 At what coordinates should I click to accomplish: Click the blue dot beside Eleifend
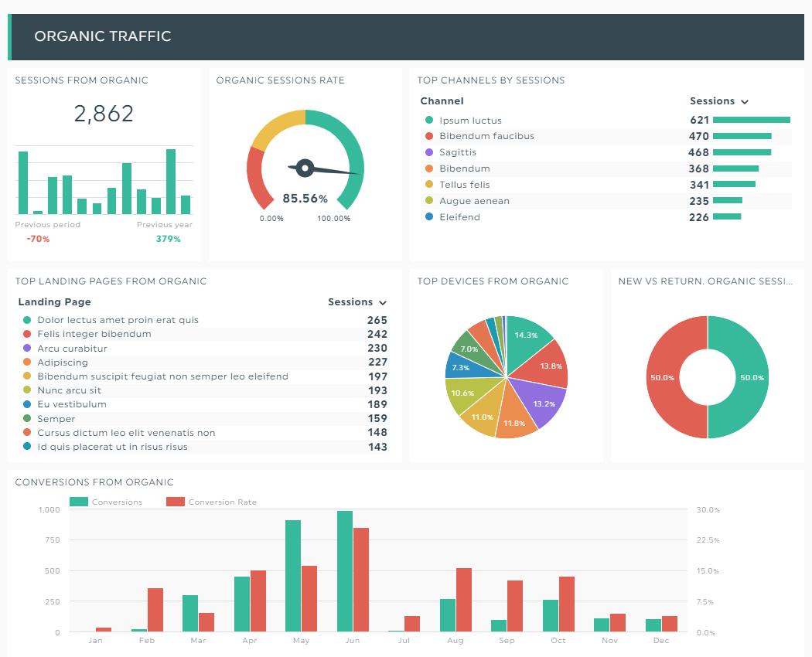429,217
